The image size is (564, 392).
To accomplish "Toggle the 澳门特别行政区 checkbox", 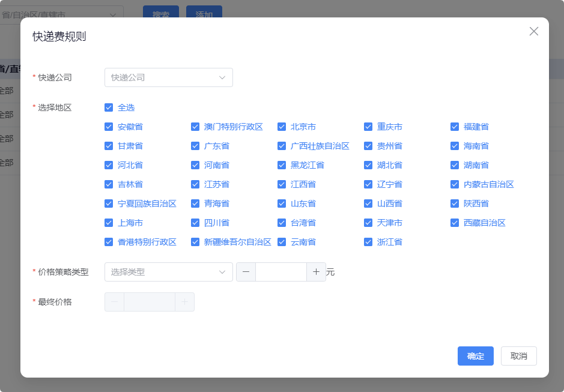I will tap(195, 127).
